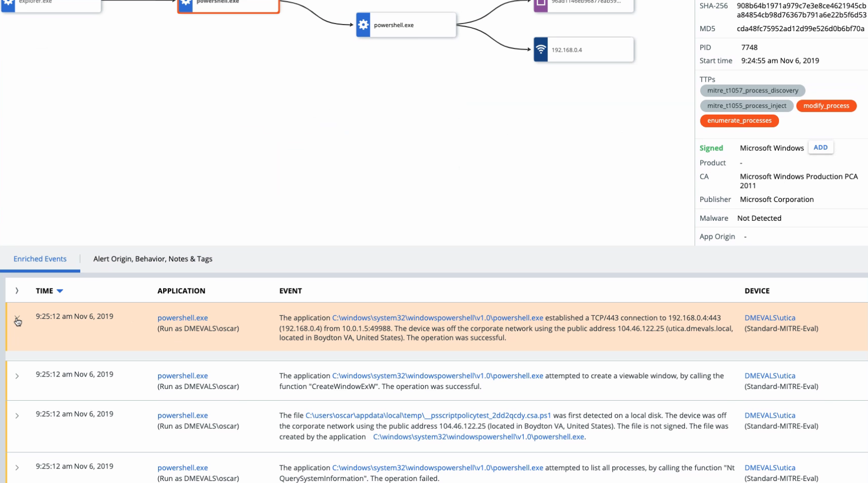Click the EVENT column header
This screenshot has width=868, height=483.
(291, 291)
